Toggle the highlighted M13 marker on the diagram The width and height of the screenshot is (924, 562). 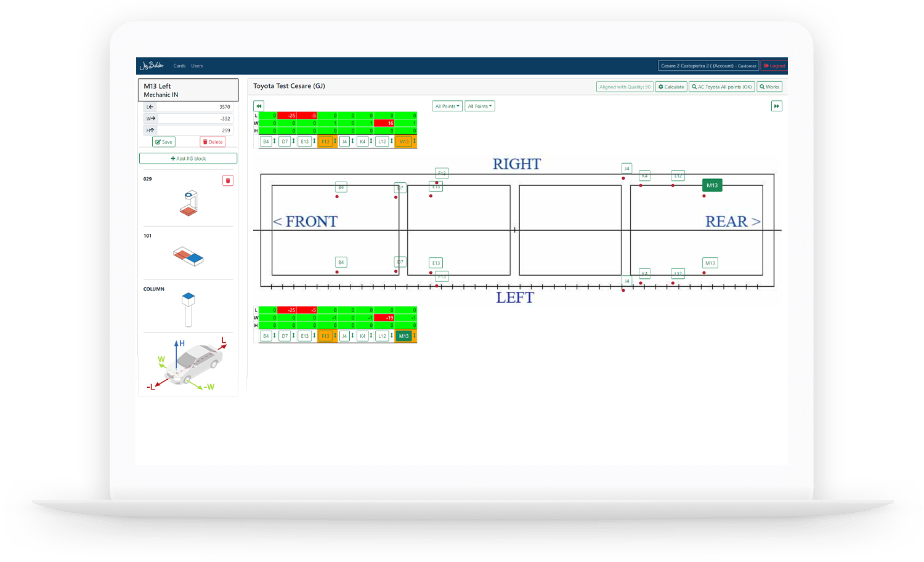pyautogui.click(x=712, y=185)
